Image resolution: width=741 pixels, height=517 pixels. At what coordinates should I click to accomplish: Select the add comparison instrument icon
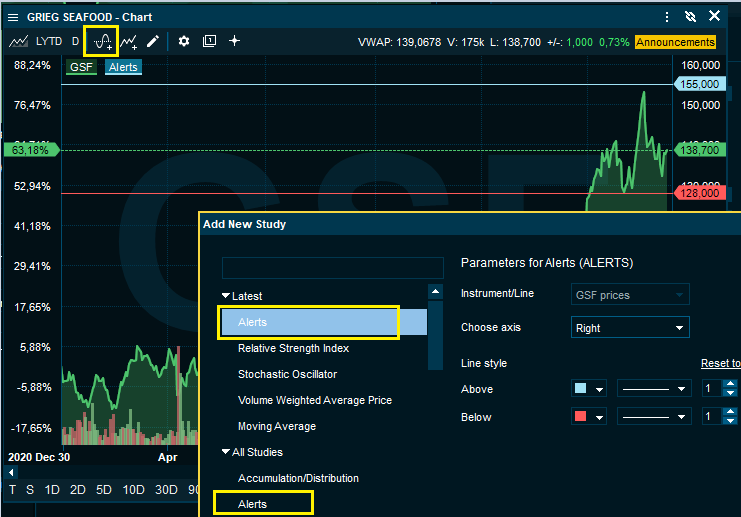[x=128, y=41]
